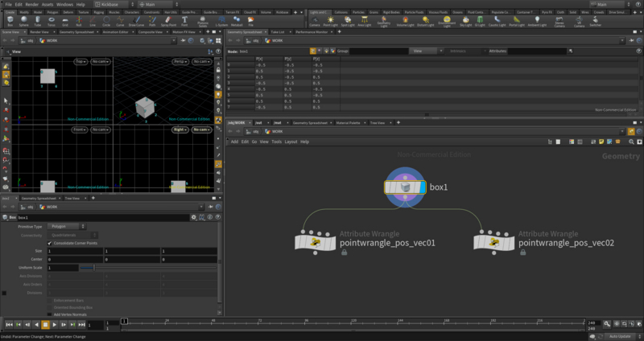Image resolution: width=644 pixels, height=341 pixels.
Task: Open the Render menu
Action: point(31,5)
